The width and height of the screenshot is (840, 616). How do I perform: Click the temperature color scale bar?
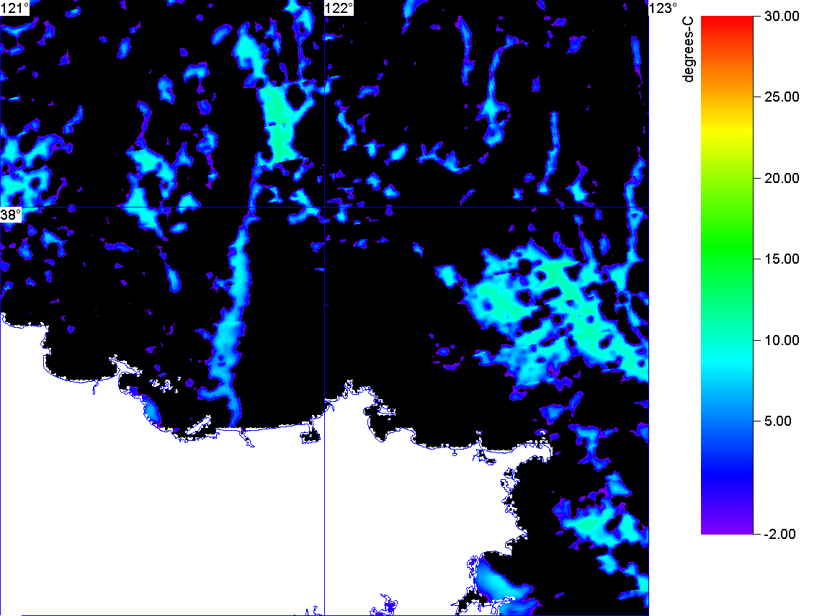click(727, 274)
